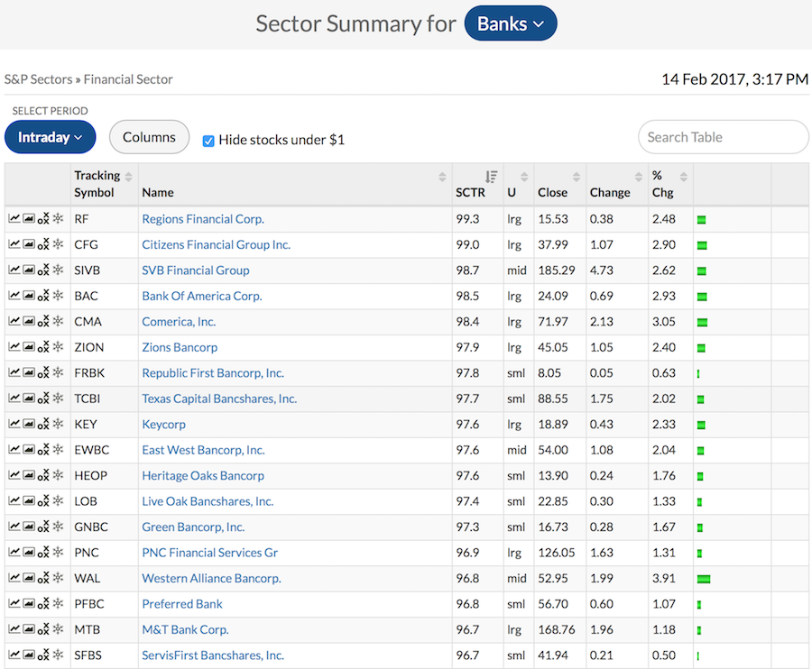812x669 pixels.
Task: Open Texas Capital Bancshares, Inc. link
Action: [x=219, y=399]
